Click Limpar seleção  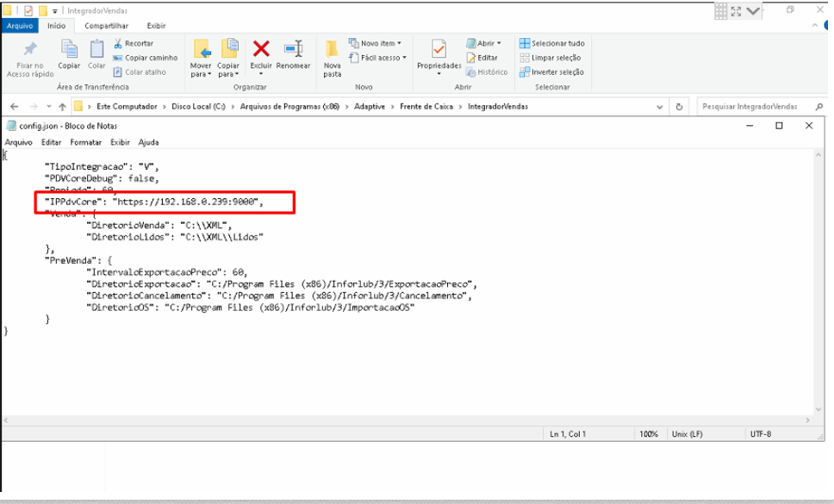551,58
